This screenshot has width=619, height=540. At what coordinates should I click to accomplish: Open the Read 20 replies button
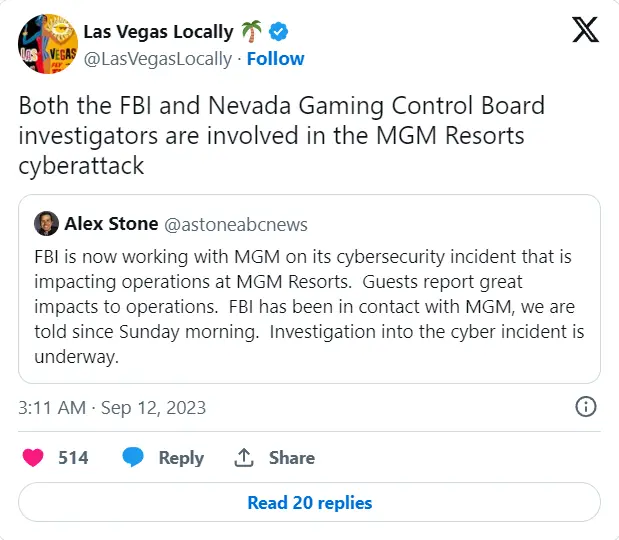coord(309,503)
